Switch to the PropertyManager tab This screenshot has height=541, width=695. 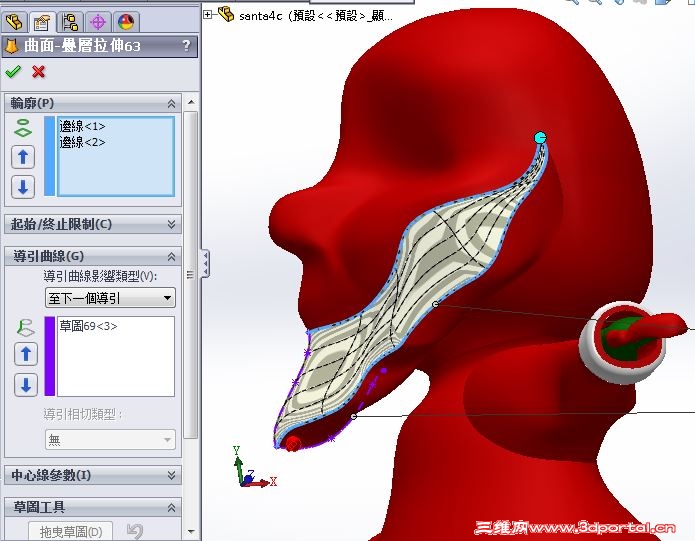pyautogui.click(x=42, y=22)
